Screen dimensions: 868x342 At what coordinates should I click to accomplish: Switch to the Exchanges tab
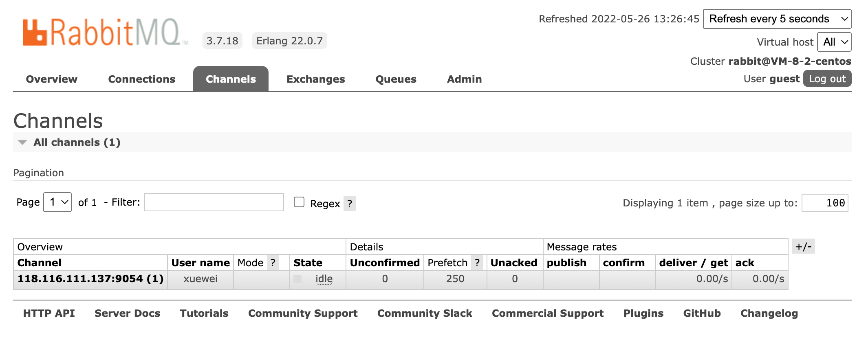[x=315, y=79]
